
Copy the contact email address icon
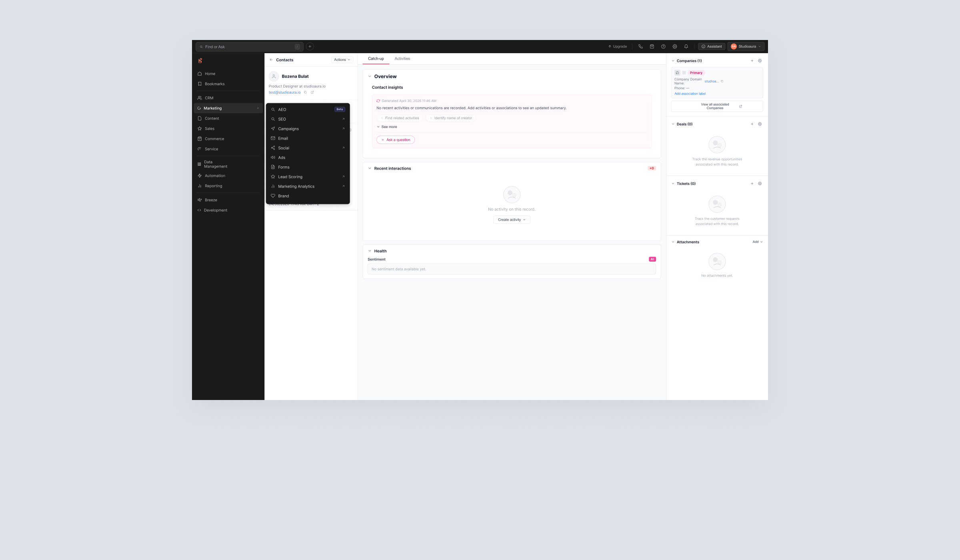305,92
